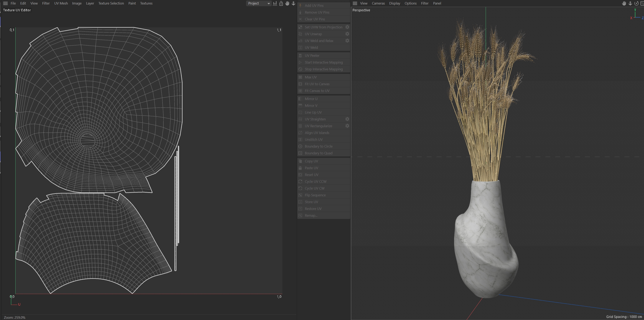Click the Boundary to Circle command
This screenshot has width=644, height=320.
(x=318, y=146)
